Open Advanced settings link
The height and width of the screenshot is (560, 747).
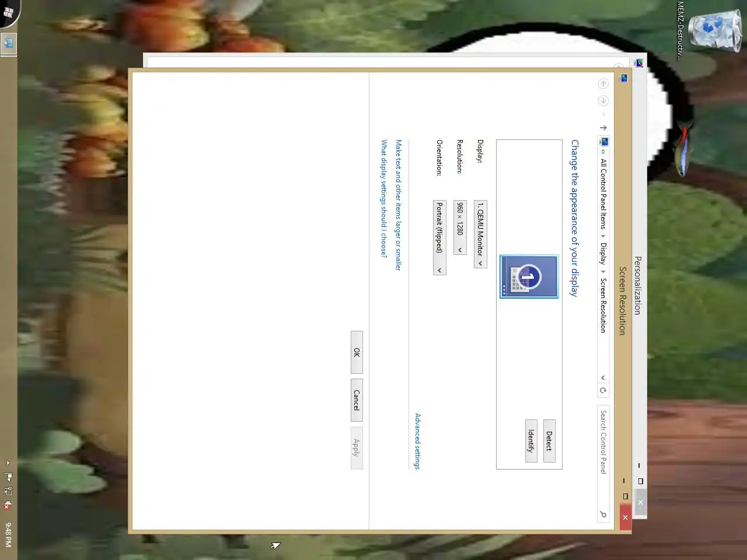coord(417,441)
